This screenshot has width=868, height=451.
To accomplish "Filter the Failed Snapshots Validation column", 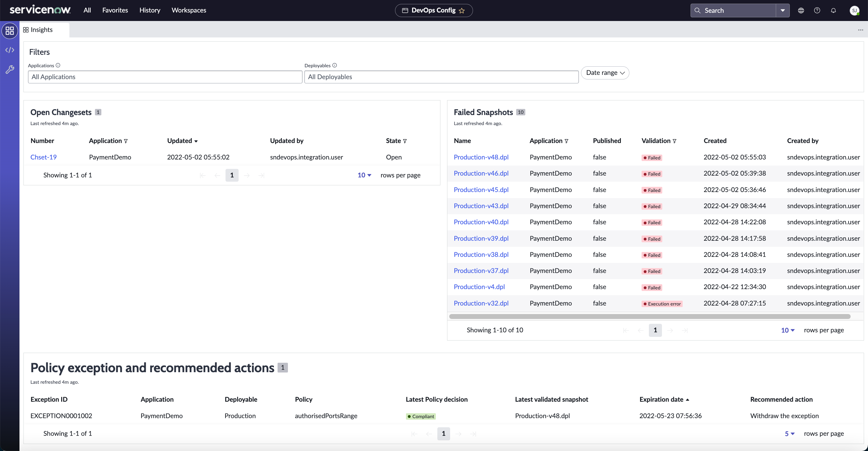I will (674, 141).
